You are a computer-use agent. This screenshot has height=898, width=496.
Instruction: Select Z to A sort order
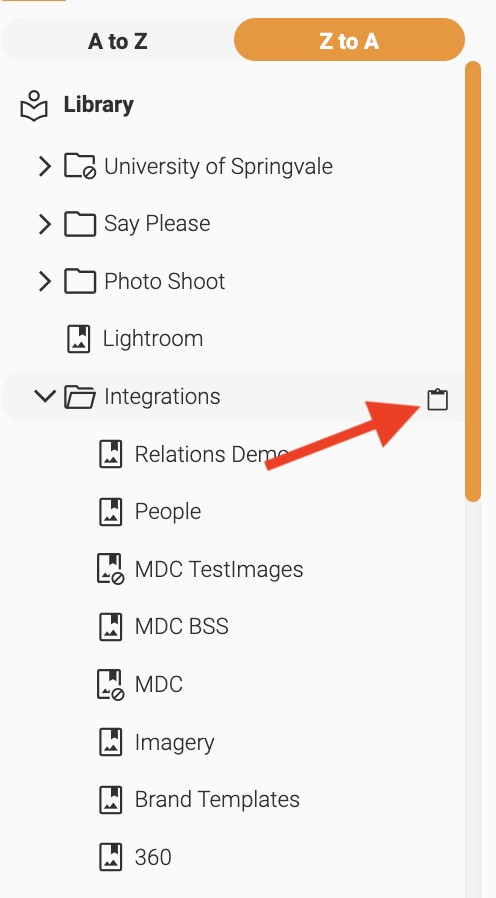[x=349, y=40]
